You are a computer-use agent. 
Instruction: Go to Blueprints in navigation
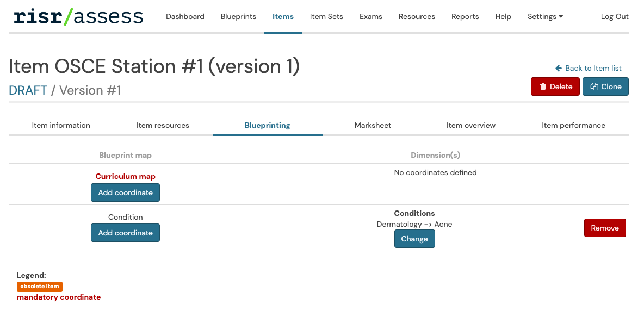[238, 17]
